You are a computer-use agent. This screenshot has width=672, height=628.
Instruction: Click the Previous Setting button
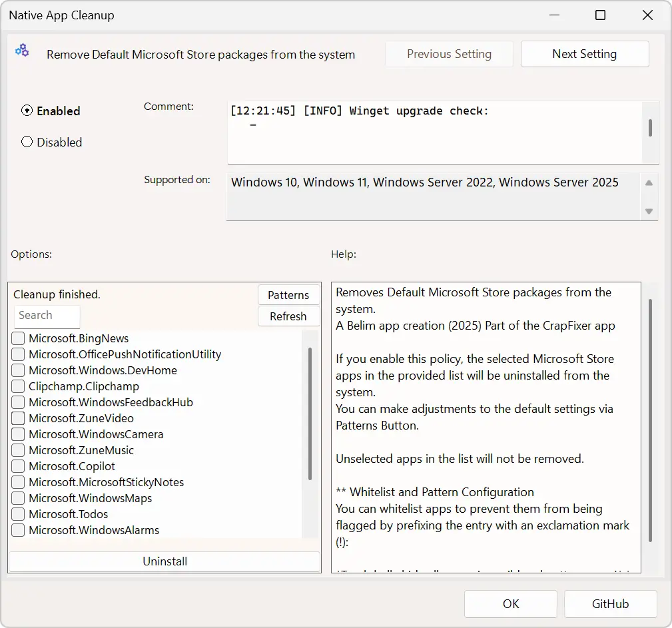449,54
